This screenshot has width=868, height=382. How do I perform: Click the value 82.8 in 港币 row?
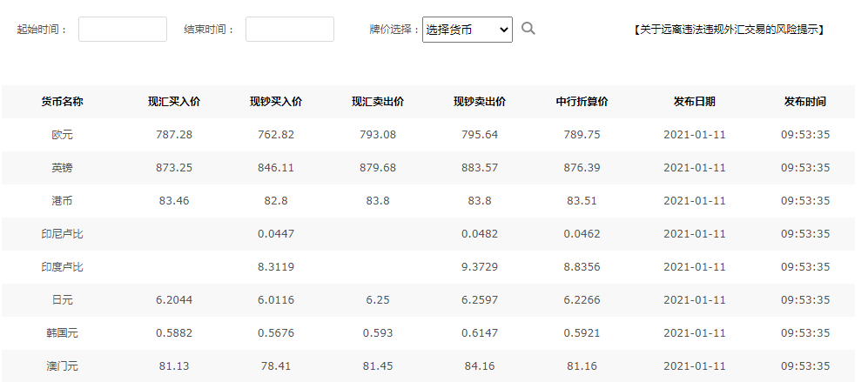coord(276,200)
